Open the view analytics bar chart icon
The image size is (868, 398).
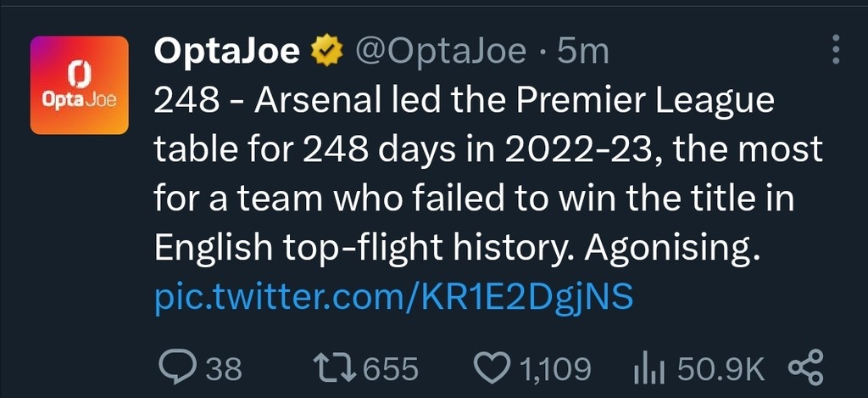pyautogui.click(x=649, y=368)
